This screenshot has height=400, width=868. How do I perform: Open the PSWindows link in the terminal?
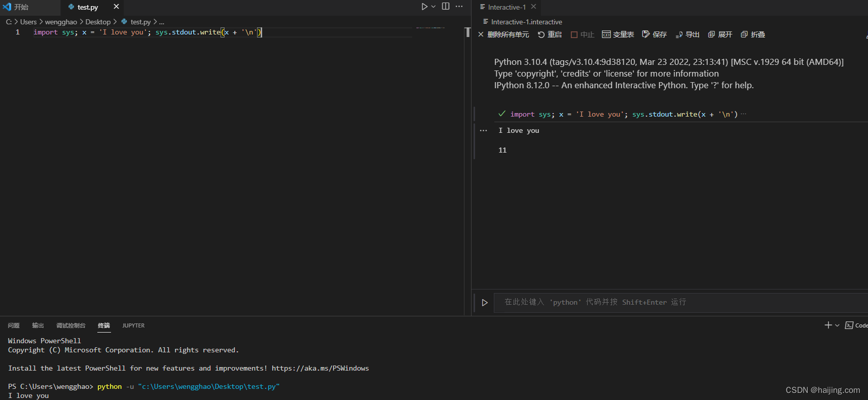(320, 369)
